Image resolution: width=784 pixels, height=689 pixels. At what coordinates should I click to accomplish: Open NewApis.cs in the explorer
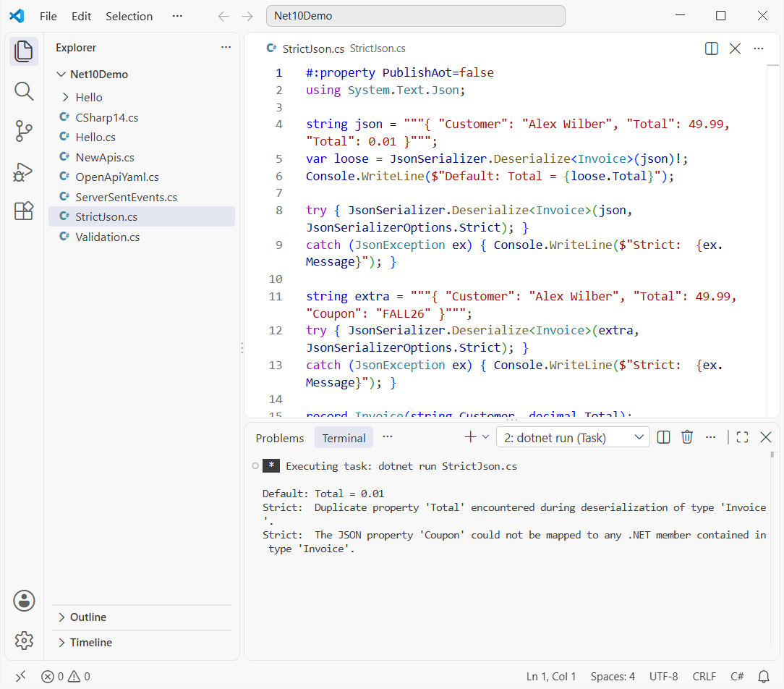pos(142,158)
